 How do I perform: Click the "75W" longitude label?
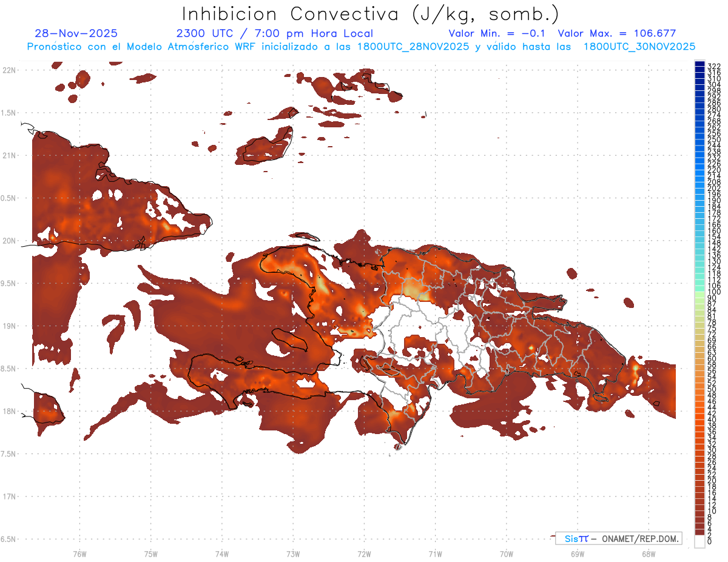pos(150,554)
